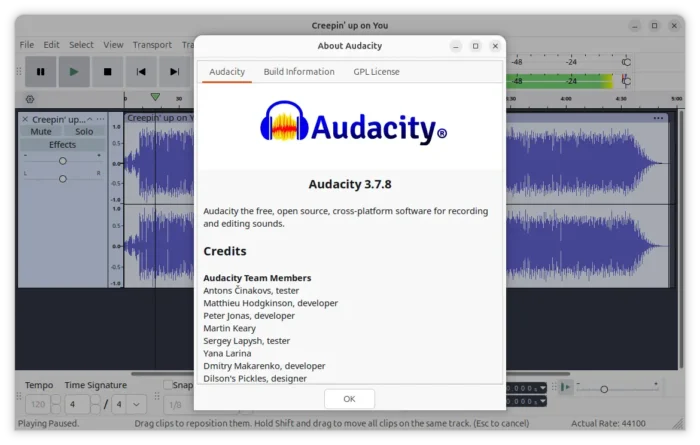This screenshot has height=445, width=700.
Task: Click the playback speed slider knob
Action: click(x=604, y=389)
